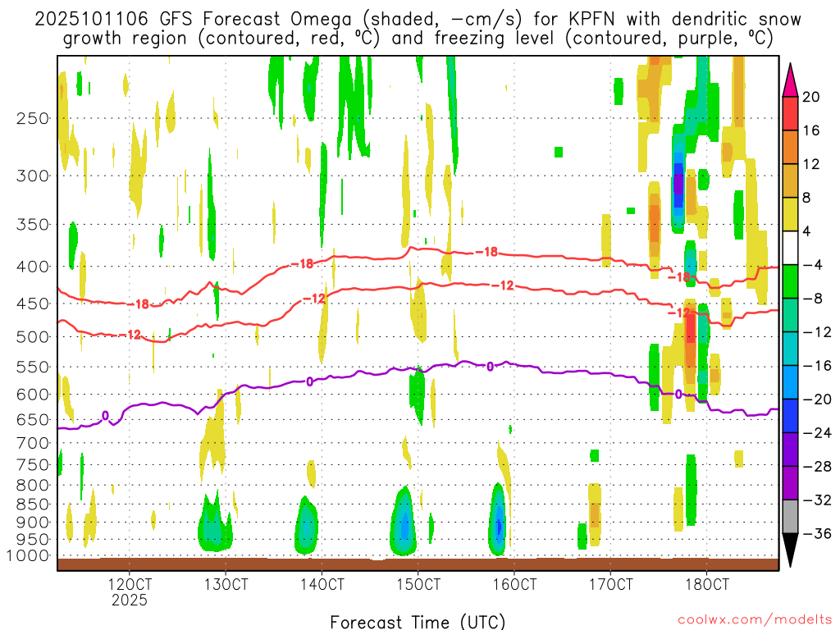Click the "Forecast Time (UTC)" axis title
The image size is (840, 630).
[418, 622]
